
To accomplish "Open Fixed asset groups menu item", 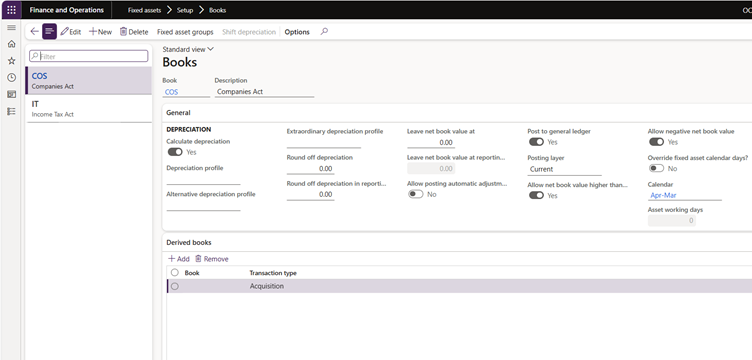I will 185,32.
